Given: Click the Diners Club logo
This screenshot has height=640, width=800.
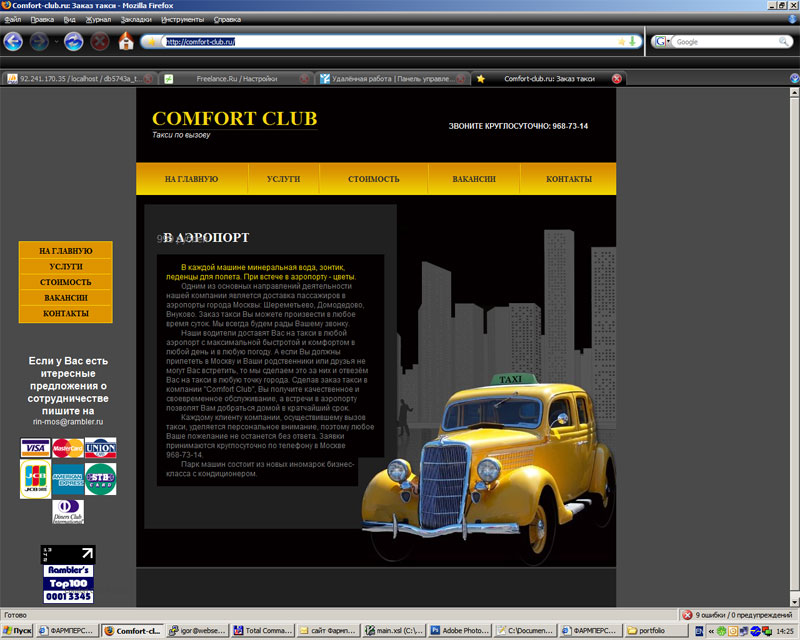Looking at the screenshot, I should (x=68, y=511).
